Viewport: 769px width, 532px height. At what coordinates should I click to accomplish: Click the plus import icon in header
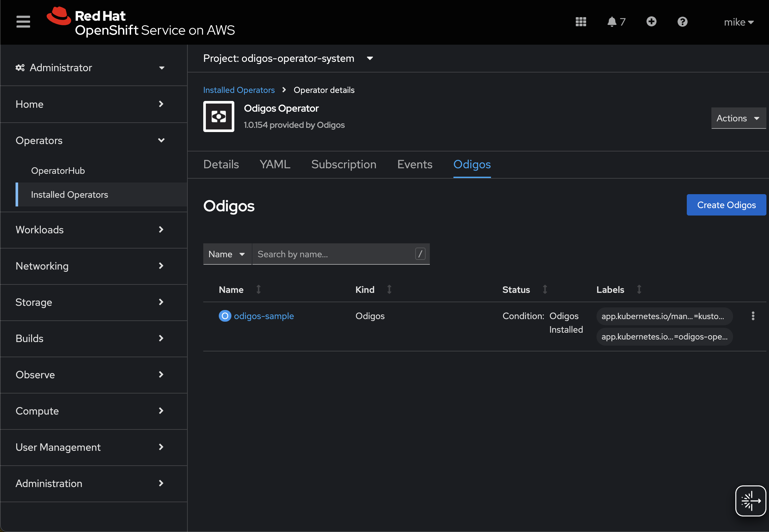coord(651,22)
